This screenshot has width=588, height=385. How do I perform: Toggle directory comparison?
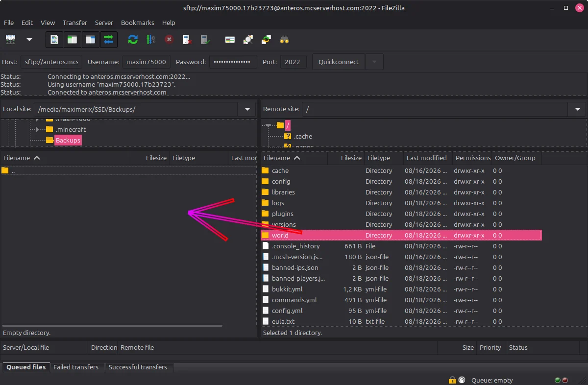[x=248, y=40]
